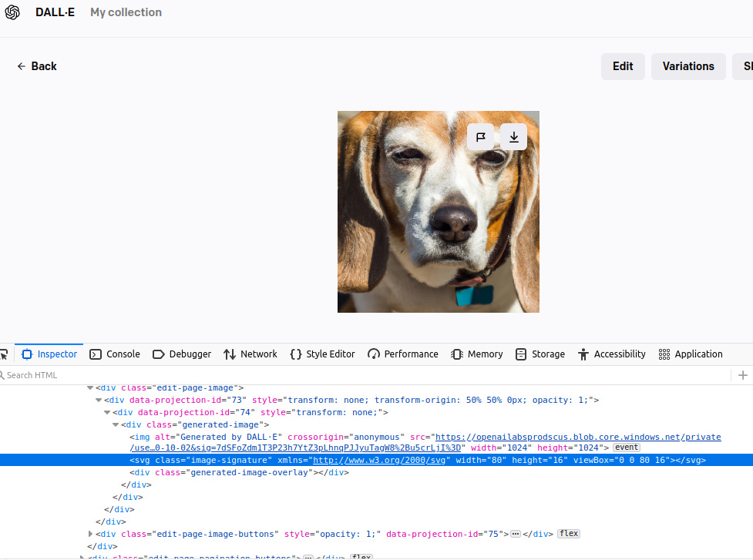This screenshot has width=753, height=560.
Task: Expand the edit-page-image-buttons div node
Action: (x=90, y=534)
